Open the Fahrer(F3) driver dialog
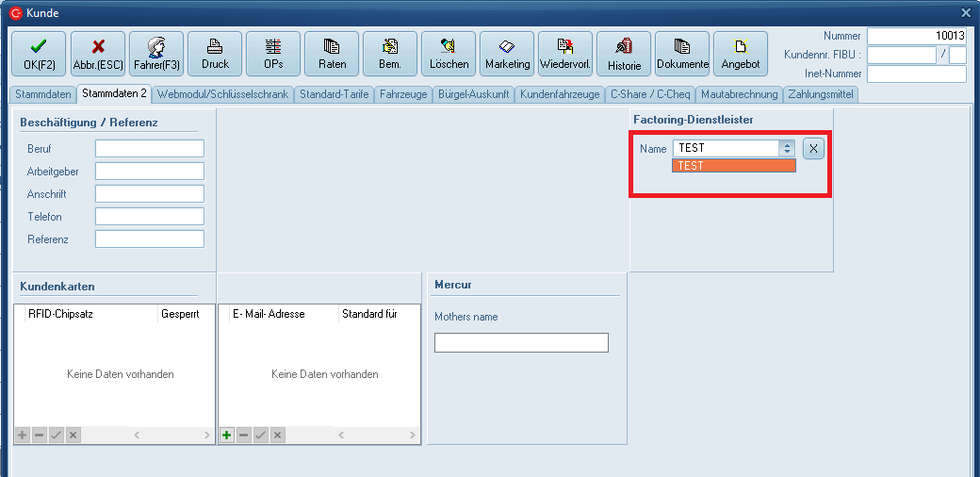Viewport: 980px width, 477px height. click(x=156, y=54)
